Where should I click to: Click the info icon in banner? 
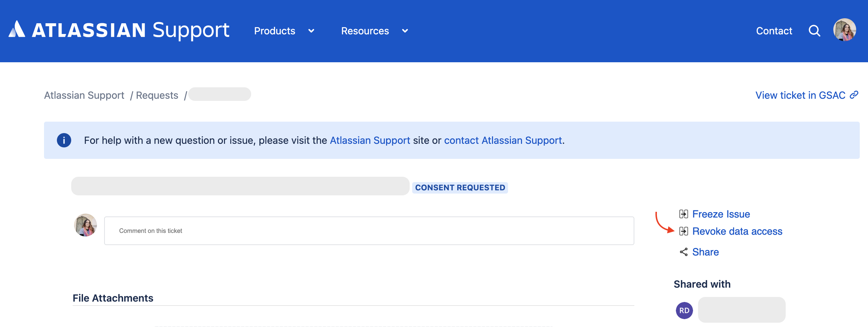(64, 140)
